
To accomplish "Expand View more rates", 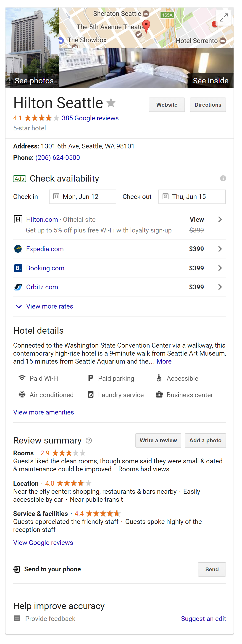I will pyautogui.click(x=50, y=306).
